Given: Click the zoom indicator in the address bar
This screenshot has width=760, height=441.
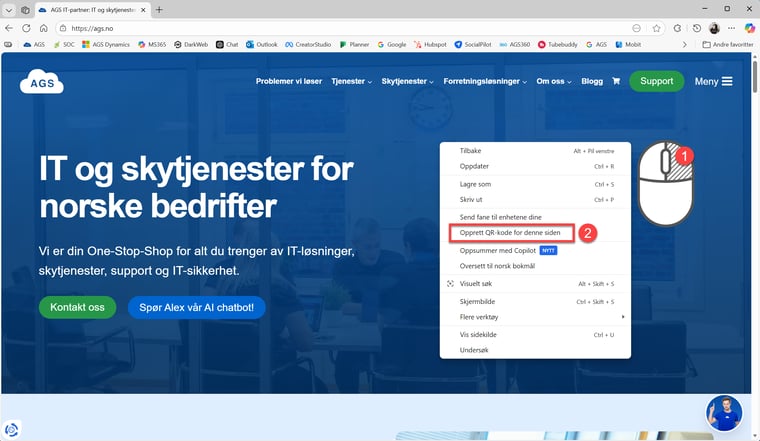Looking at the screenshot, I should pos(636,28).
